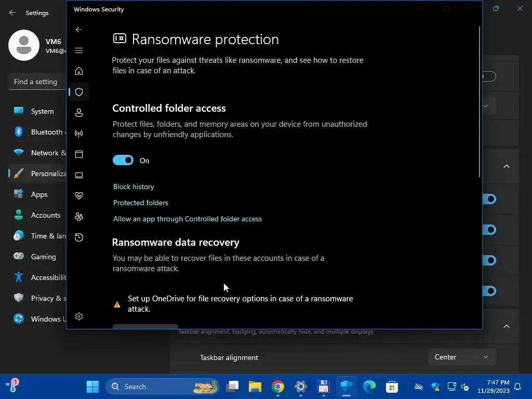Open Device security laptop icon
Screen dimensions: 532x399
(x=79, y=175)
